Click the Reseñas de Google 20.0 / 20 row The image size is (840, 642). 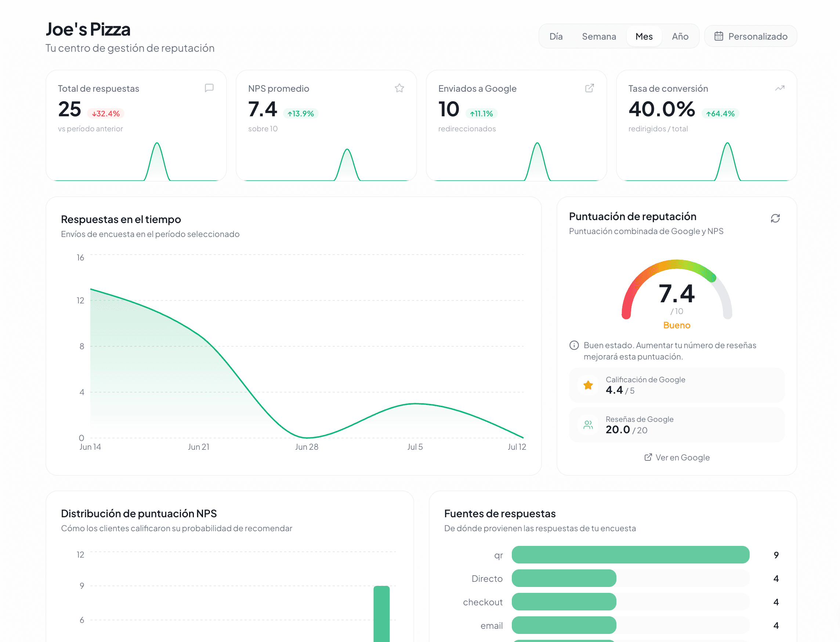(677, 424)
